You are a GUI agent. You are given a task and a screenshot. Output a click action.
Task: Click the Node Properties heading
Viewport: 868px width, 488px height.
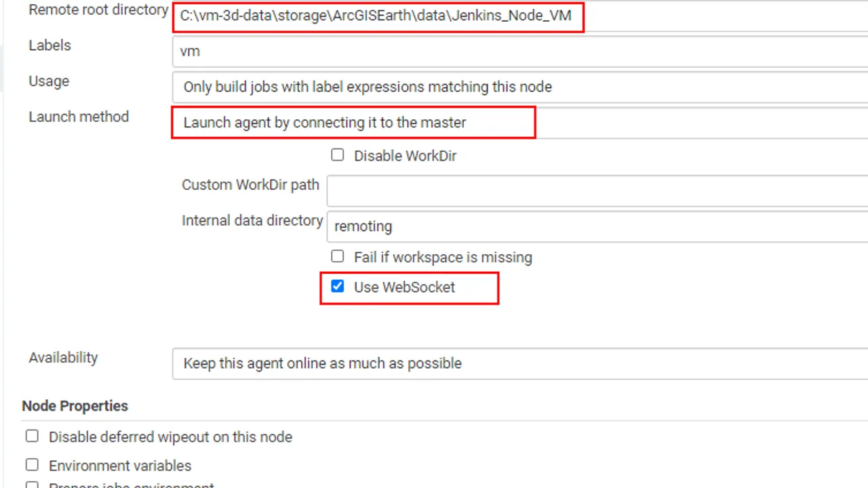(75, 406)
